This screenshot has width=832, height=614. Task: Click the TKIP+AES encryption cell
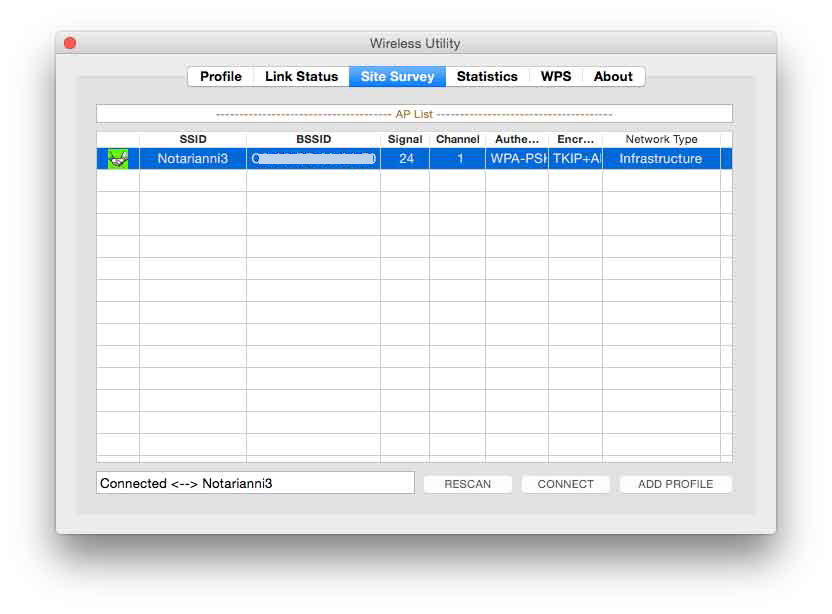576,159
